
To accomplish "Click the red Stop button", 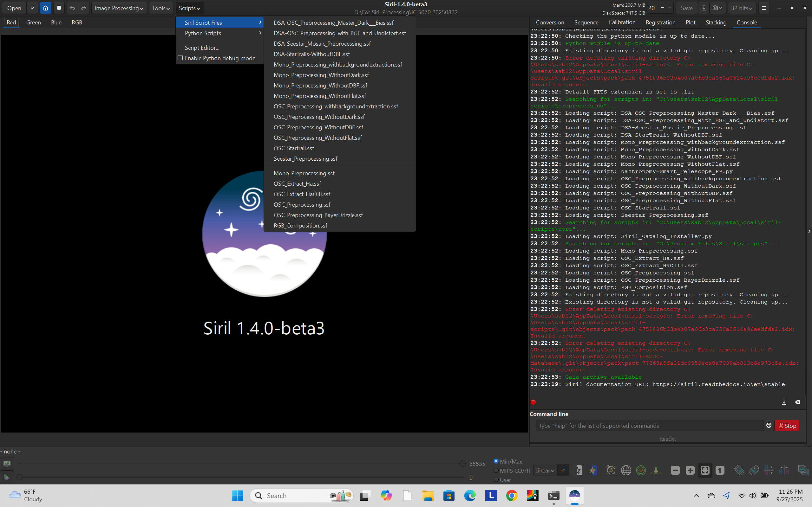I will coord(787,426).
